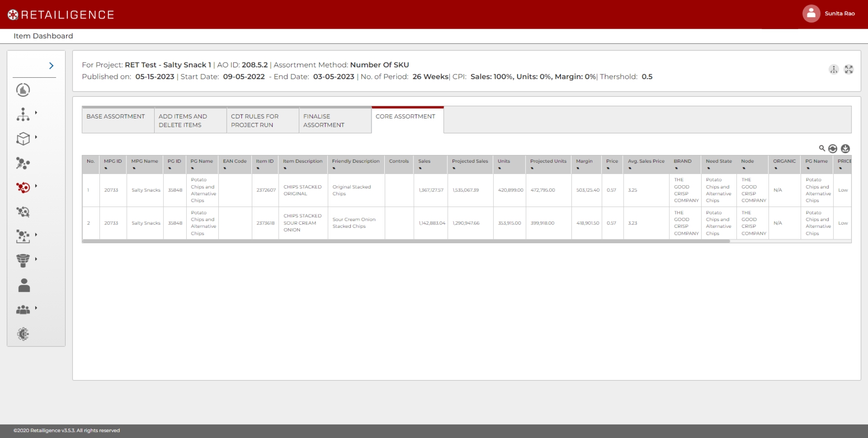868x438 pixels.
Task: Download table data using the download icon
Action: [x=845, y=149]
